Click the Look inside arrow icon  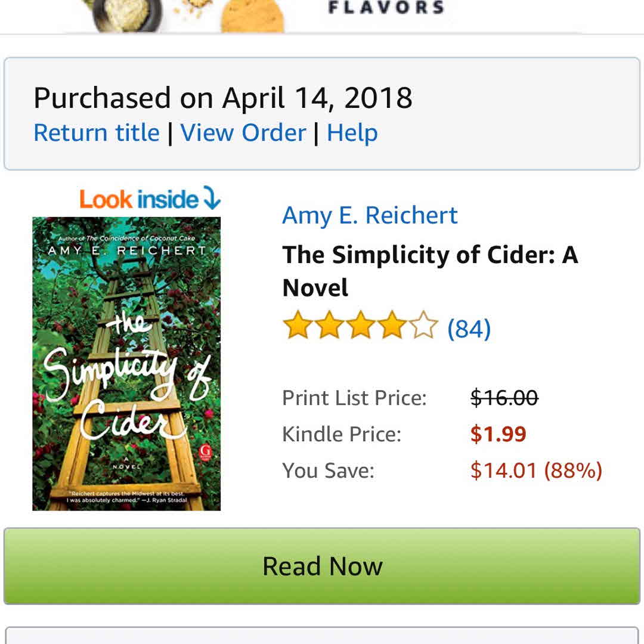coord(211,198)
